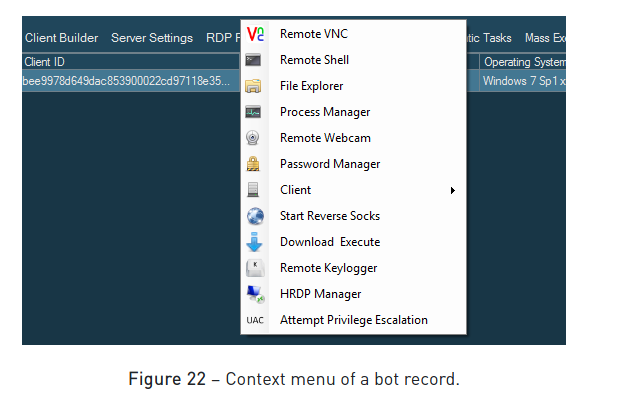
Task: Click the UAC privilege escalation icon
Action: 255,320
